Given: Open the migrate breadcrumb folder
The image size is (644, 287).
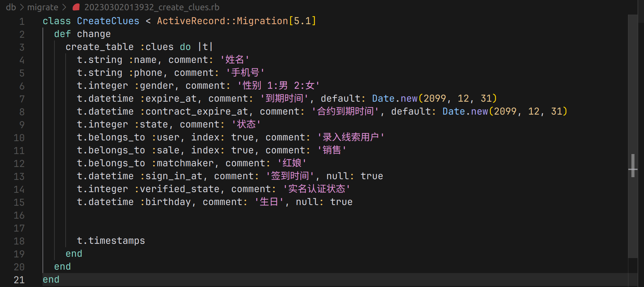Looking at the screenshot, I should (x=43, y=7).
